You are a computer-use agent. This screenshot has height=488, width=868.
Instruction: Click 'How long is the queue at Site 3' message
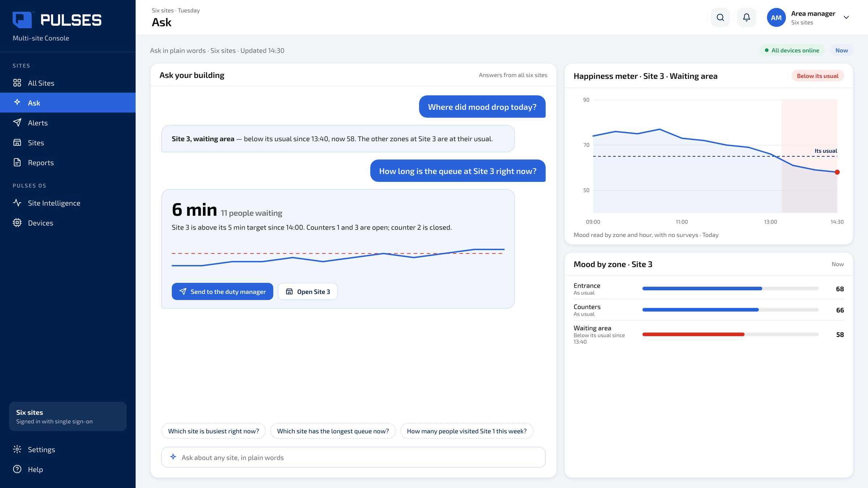coord(458,171)
